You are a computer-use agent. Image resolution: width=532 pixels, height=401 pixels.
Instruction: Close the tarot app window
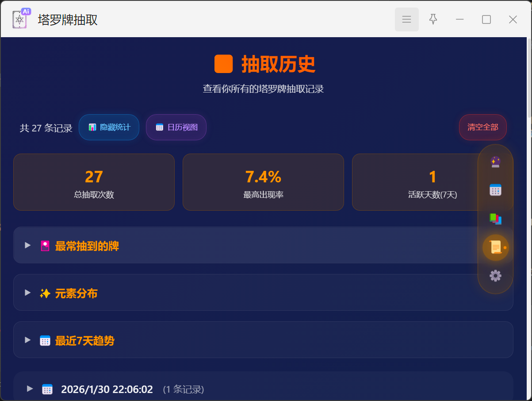(x=513, y=19)
